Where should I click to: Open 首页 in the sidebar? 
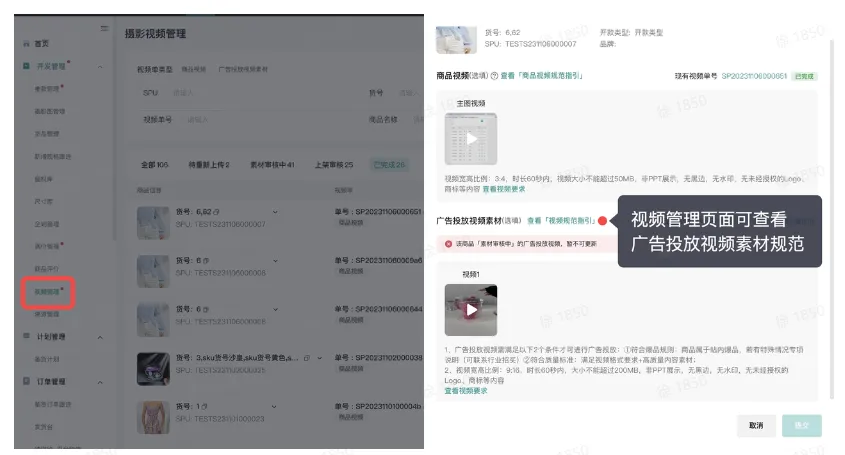point(41,44)
